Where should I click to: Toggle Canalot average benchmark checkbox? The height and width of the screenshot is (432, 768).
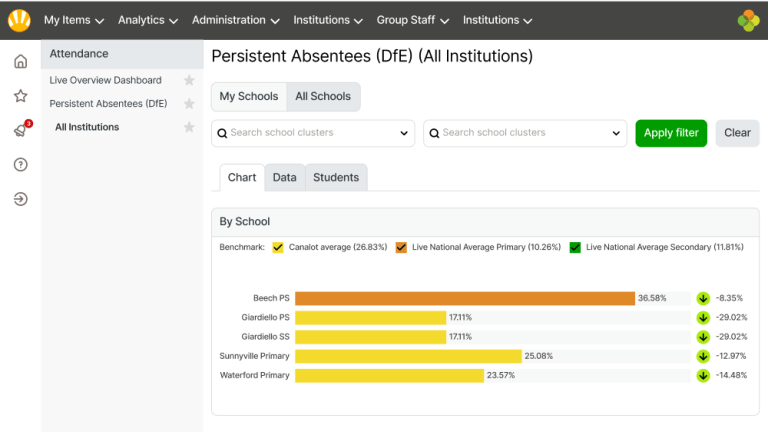coord(278,247)
